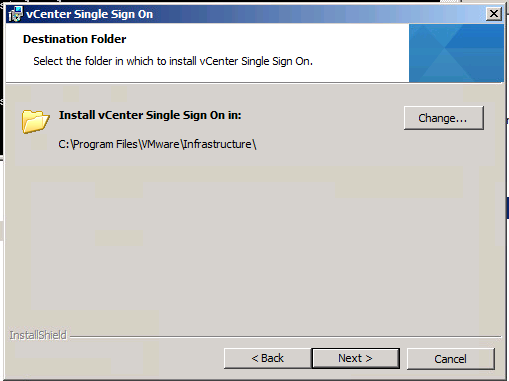Image resolution: width=509 pixels, height=381 pixels.
Task: Click the word 'VMware' in the install path
Action: [160, 144]
